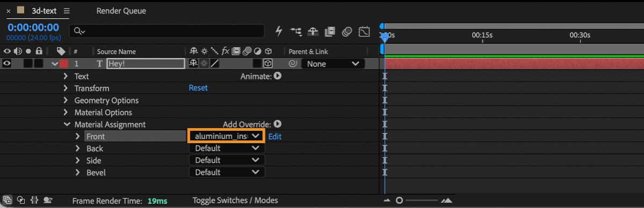This screenshot has width=644, height=208.
Task: Toggle Shy switch on Hey! layer
Action: pyautogui.click(x=193, y=64)
